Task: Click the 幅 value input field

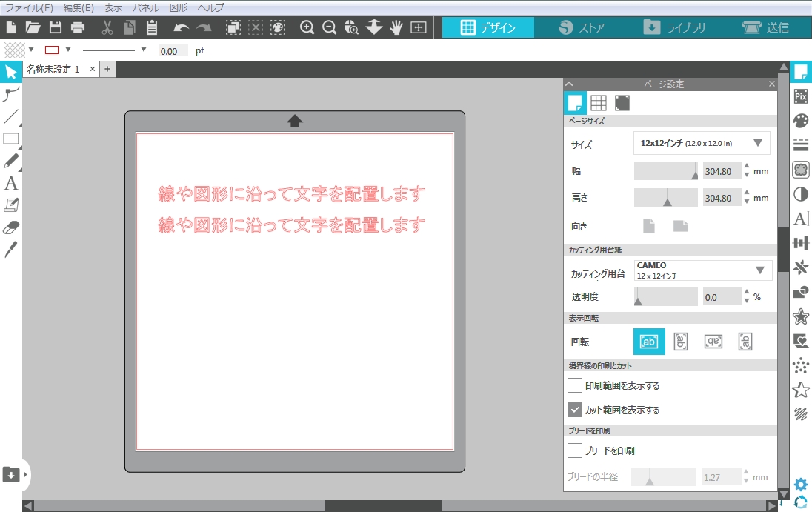Action: (722, 171)
